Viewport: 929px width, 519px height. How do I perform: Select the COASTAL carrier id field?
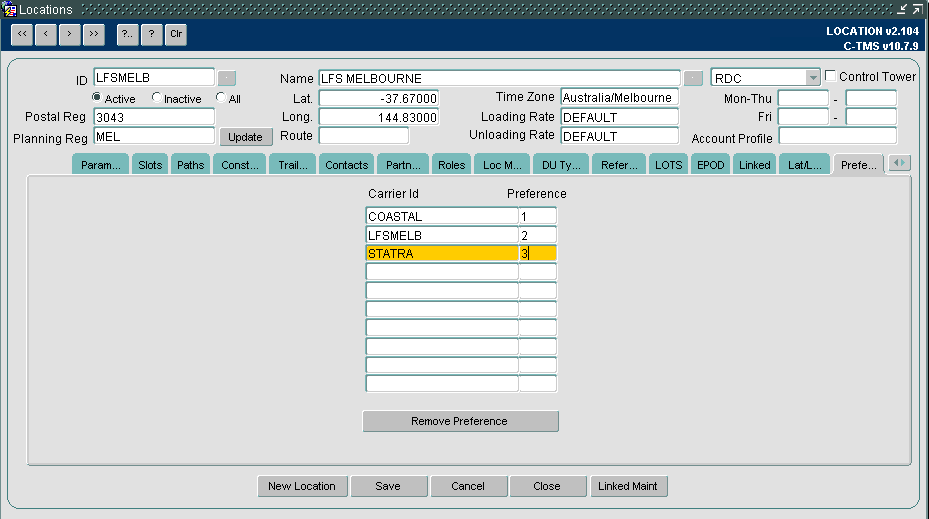coord(442,216)
